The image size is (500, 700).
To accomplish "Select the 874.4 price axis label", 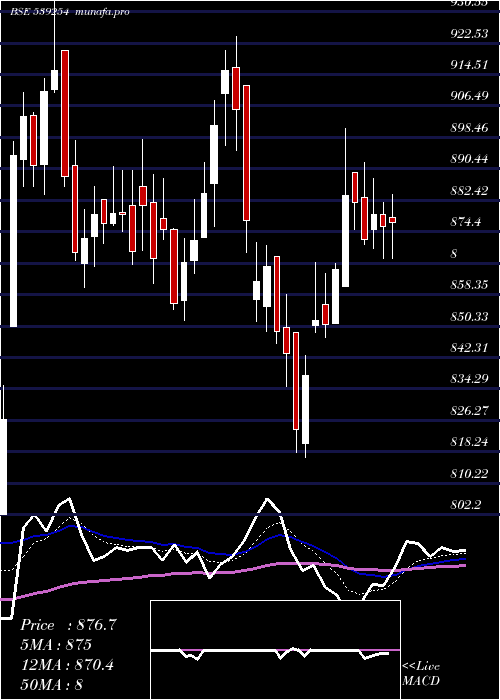I will (x=466, y=221).
